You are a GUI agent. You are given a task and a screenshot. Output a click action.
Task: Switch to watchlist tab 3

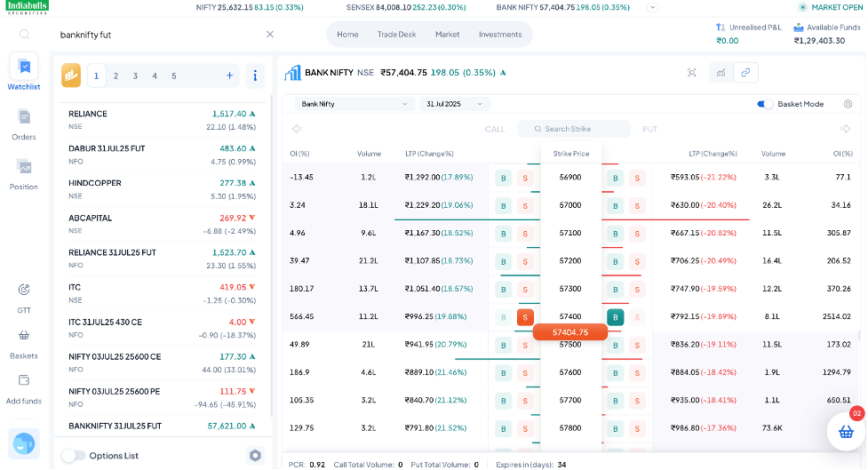point(135,76)
